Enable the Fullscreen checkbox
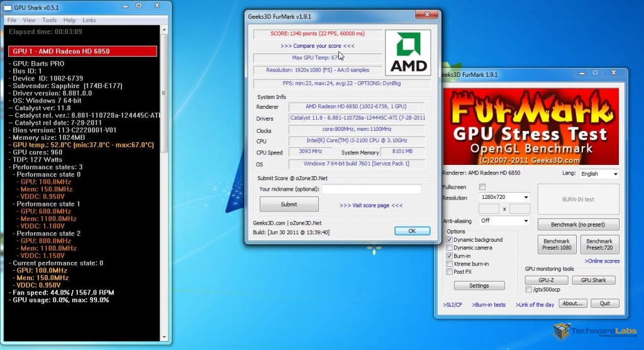Viewport: 644px width, 350px height. pyautogui.click(x=482, y=187)
